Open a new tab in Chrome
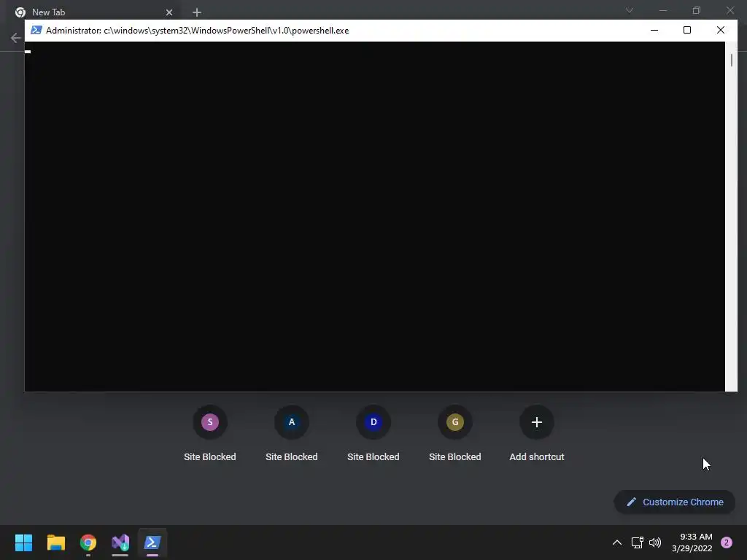The width and height of the screenshot is (747, 560). [197, 12]
